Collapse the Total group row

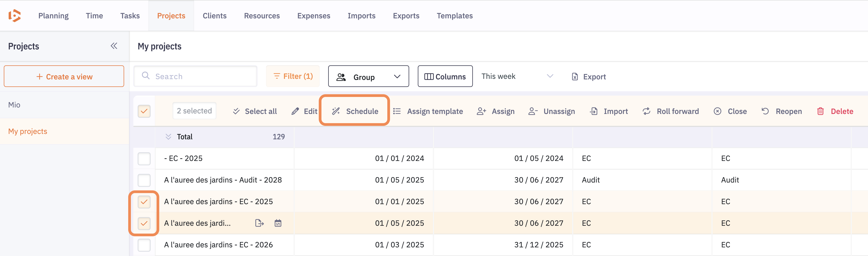pyautogui.click(x=168, y=137)
